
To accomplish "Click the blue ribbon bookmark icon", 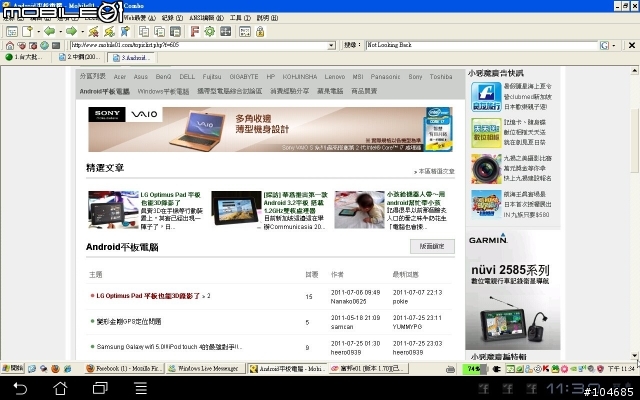I will pyautogui.click(x=125, y=31).
